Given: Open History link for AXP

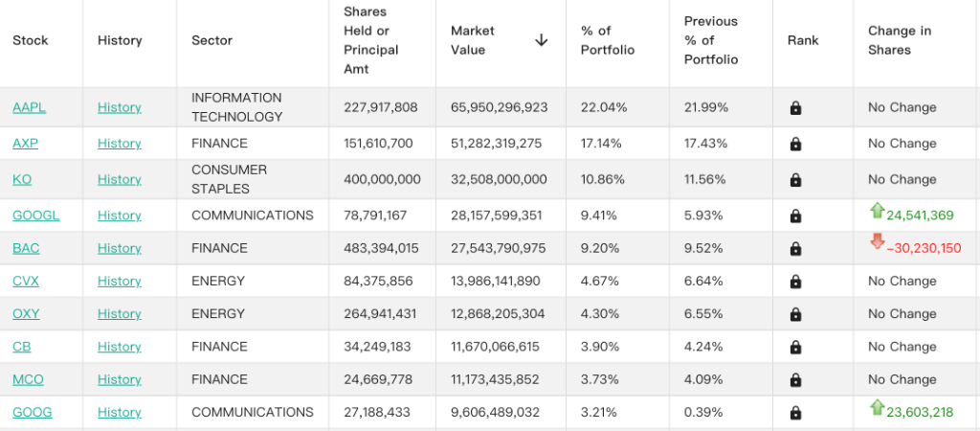Looking at the screenshot, I should pos(120,144).
